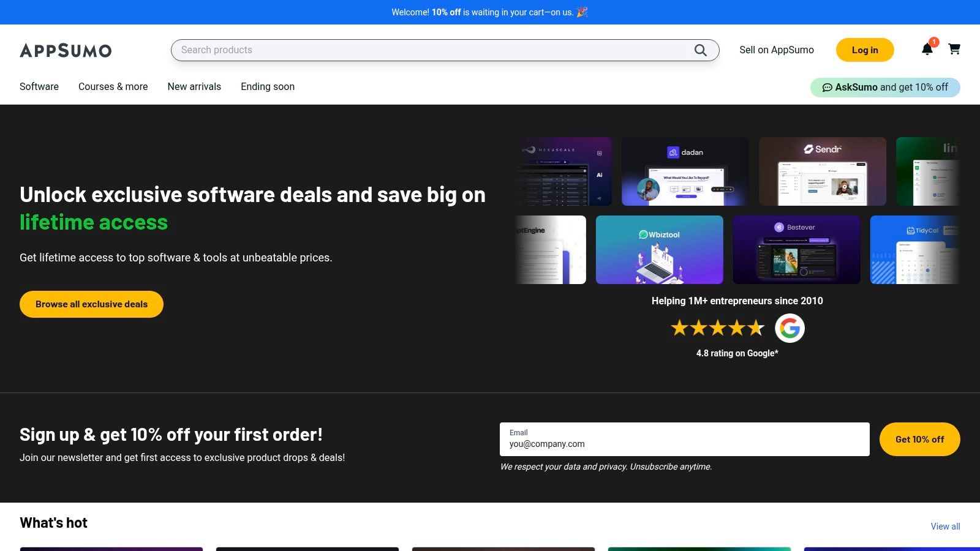Click the AppSumo logo
Screen dimensions: 980x551
click(x=66, y=51)
